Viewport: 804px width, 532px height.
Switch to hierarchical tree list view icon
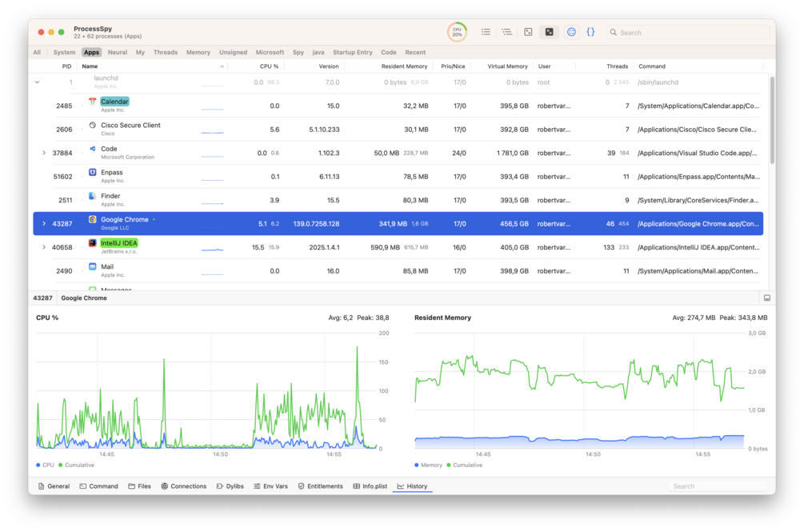[506, 32]
